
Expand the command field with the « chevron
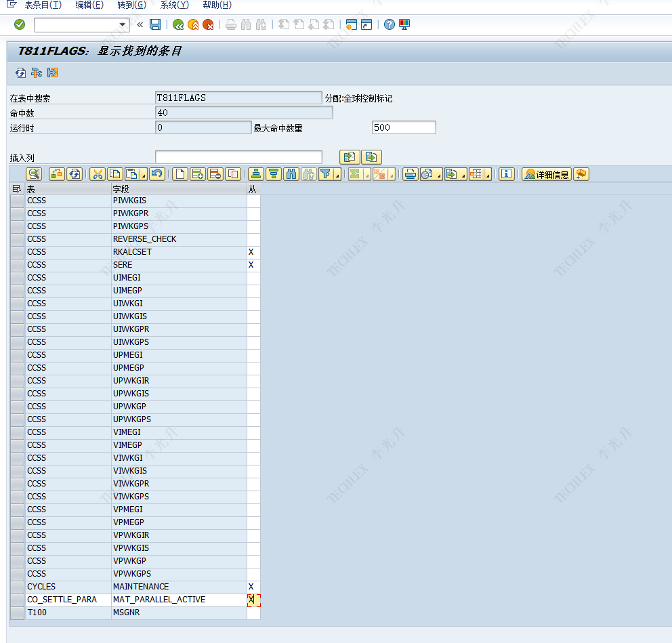click(140, 25)
